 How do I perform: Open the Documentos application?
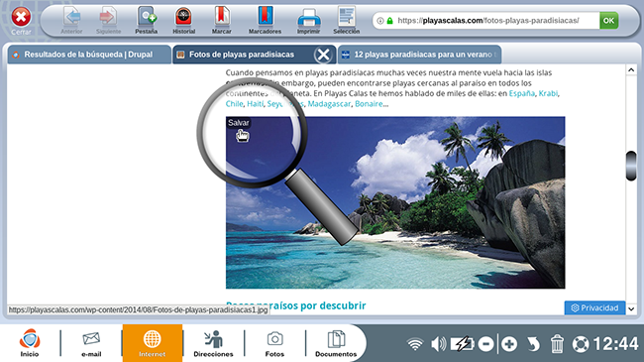pyautogui.click(x=336, y=343)
